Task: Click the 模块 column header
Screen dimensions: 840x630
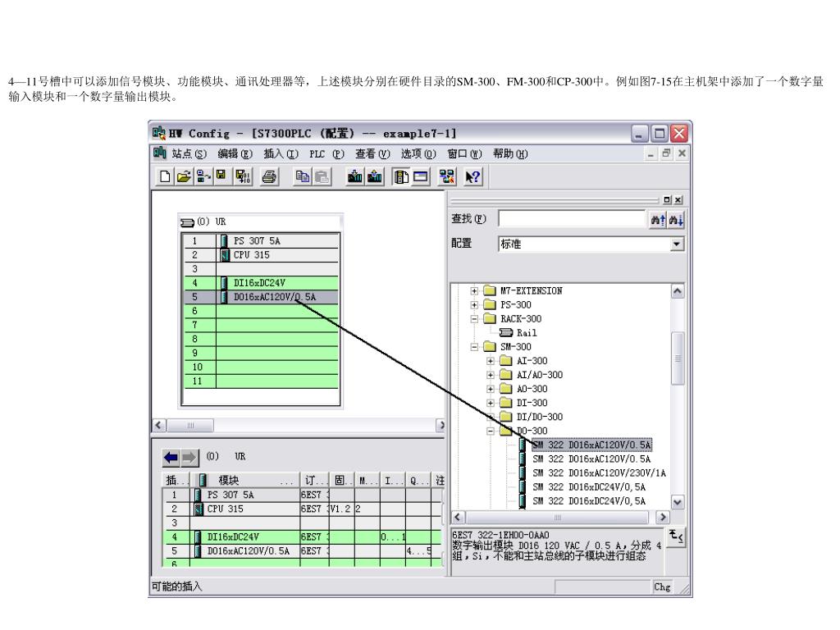Action: pos(246,480)
